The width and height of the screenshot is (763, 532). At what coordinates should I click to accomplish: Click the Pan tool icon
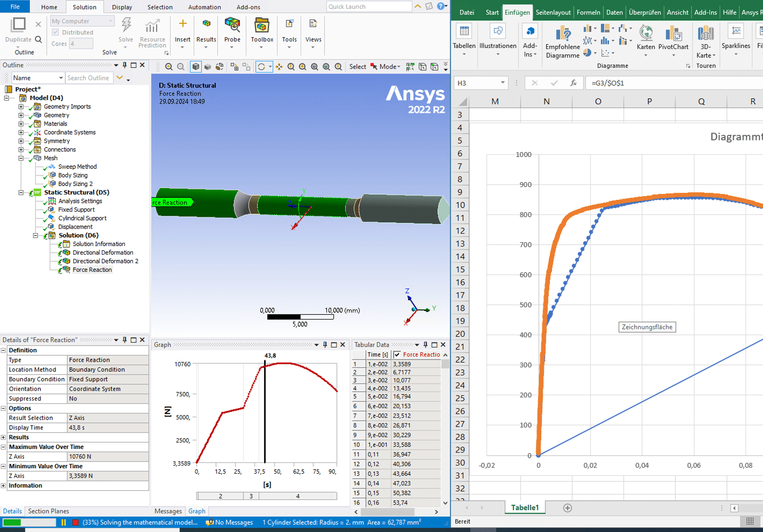279,67
